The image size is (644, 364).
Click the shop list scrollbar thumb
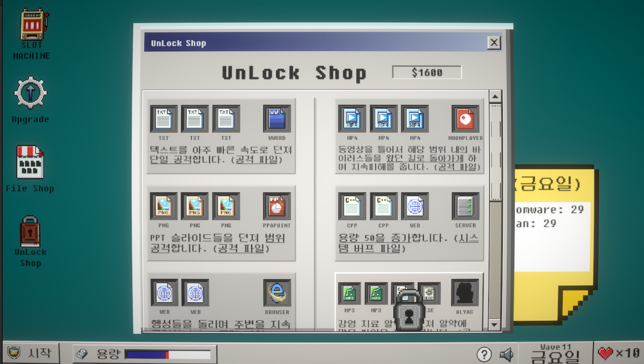point(495,152)
